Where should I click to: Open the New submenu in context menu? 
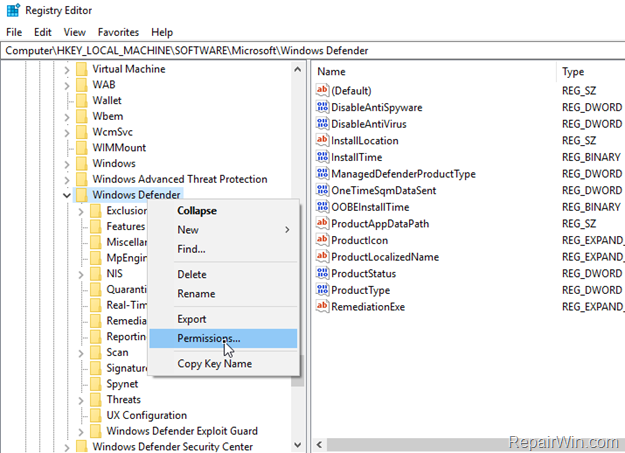[x=223, y=230]
